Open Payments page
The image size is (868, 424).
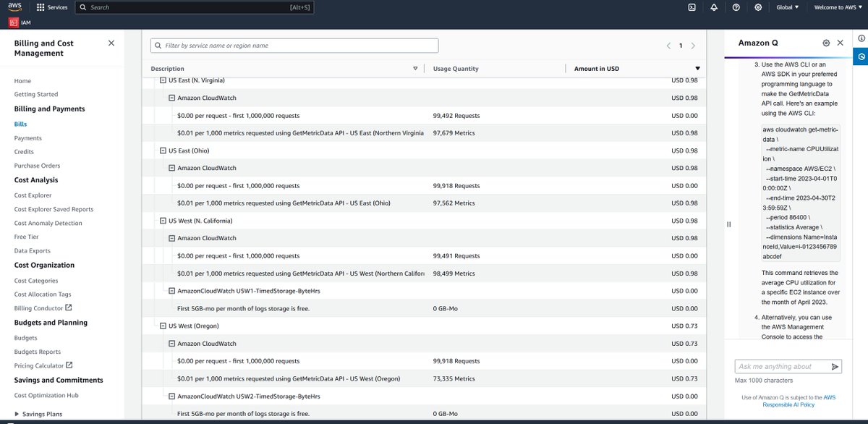[x=28, y=138]
